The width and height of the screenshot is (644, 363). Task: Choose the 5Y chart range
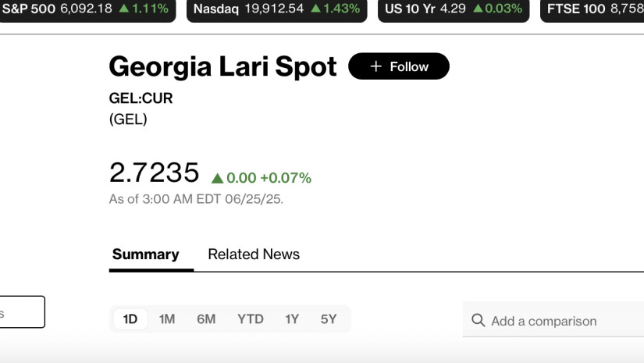click(329, 319)
